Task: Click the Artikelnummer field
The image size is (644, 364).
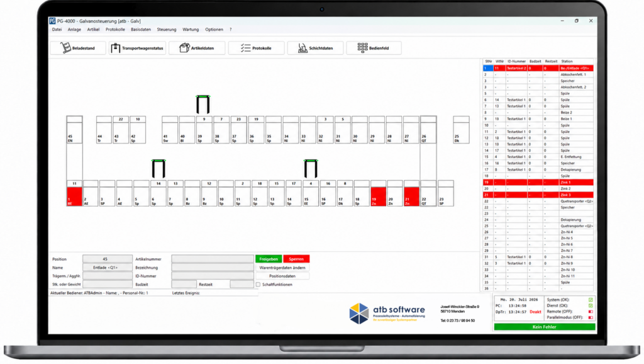Action: point(213,259)
